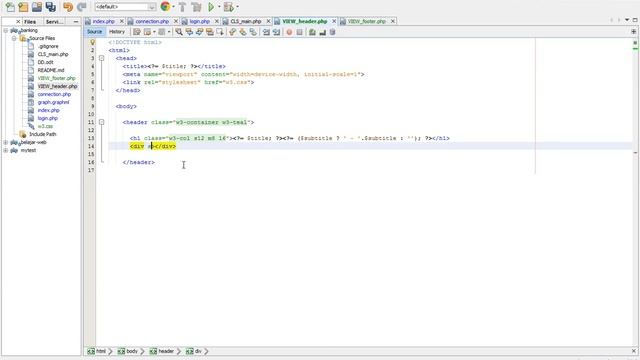
Task: Click the Build Project hammer icon
Action: (x=182, y=7)
